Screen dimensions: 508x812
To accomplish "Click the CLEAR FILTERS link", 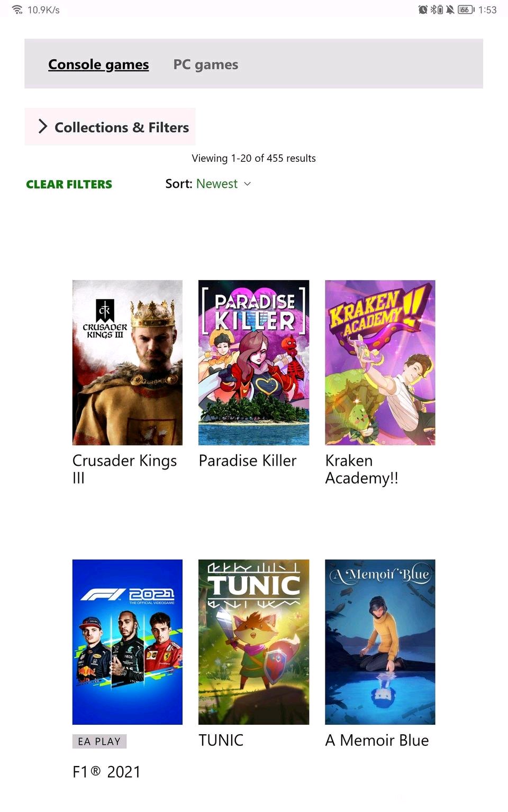I will (x=69, y=184).
